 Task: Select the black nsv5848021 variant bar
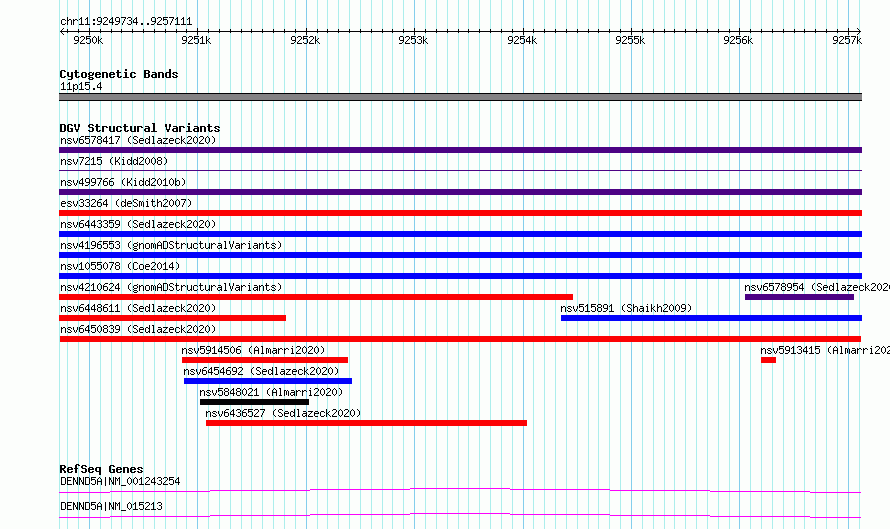254,402
